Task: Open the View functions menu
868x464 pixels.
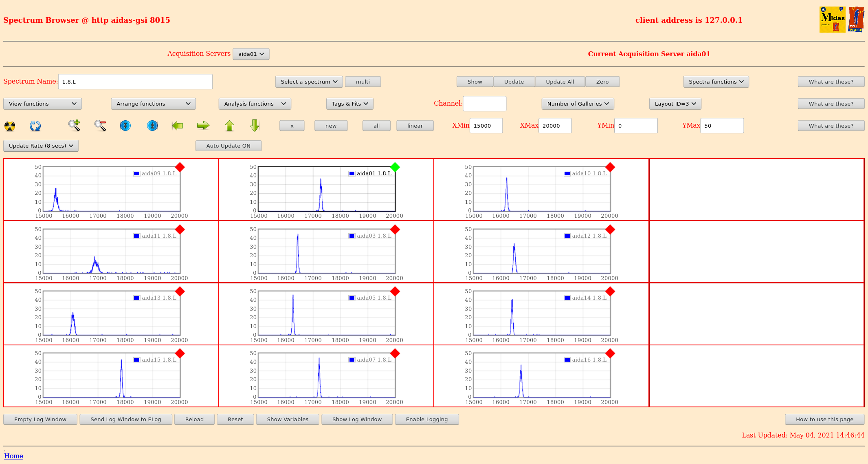Action: [x=42, y=104]
